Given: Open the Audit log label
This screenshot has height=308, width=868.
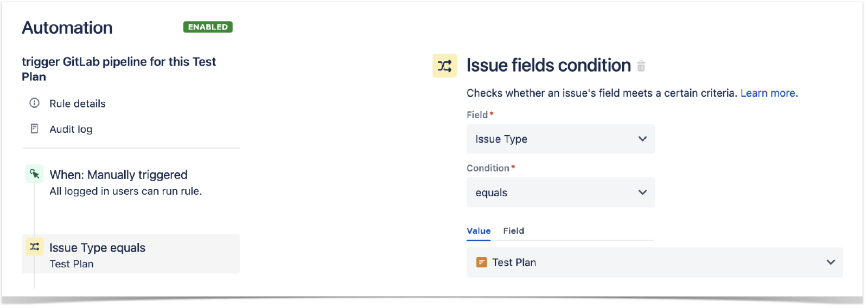Looking at the screenshot, I should 71,130.
